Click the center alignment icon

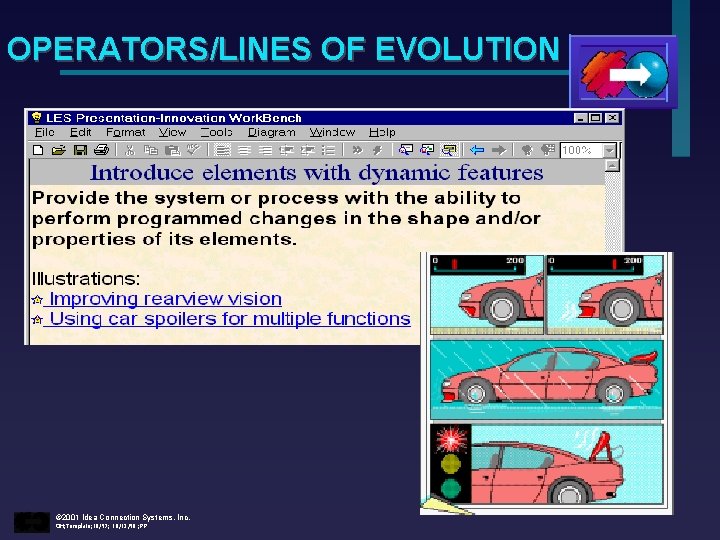point(244,150)
